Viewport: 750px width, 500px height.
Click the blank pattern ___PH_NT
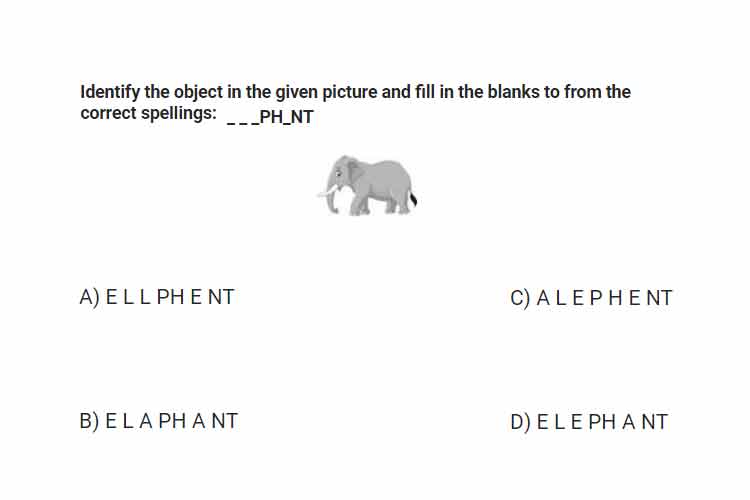click(x=270, y=117)
